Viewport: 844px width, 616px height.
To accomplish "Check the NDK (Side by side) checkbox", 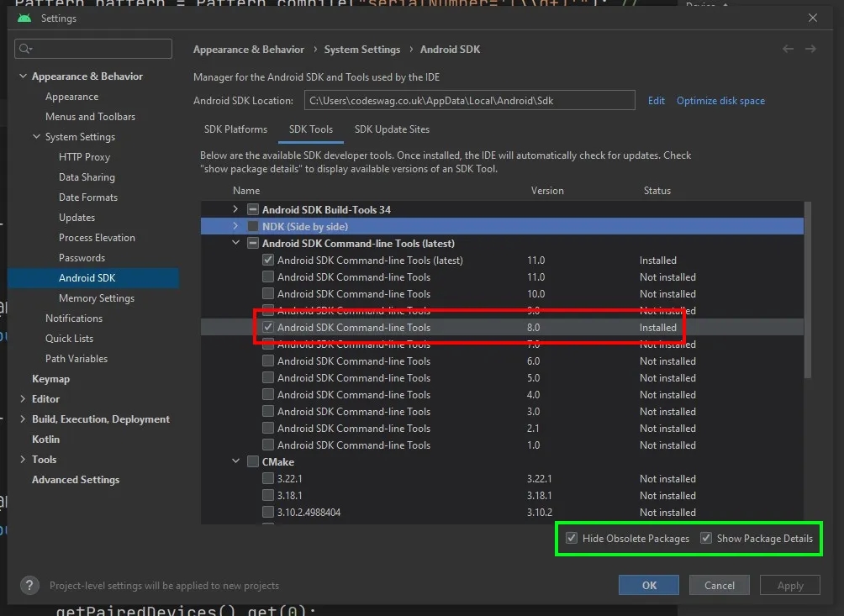I will tap(253, 227).
